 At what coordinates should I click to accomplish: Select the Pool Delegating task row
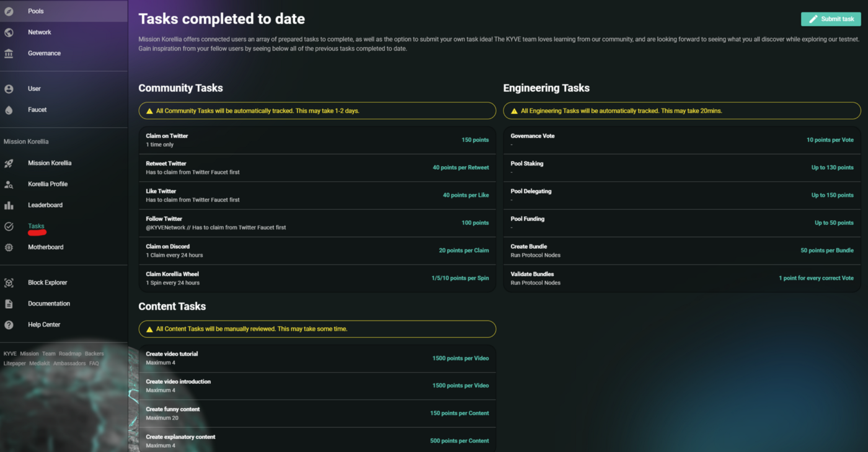(x=682, y=195)
